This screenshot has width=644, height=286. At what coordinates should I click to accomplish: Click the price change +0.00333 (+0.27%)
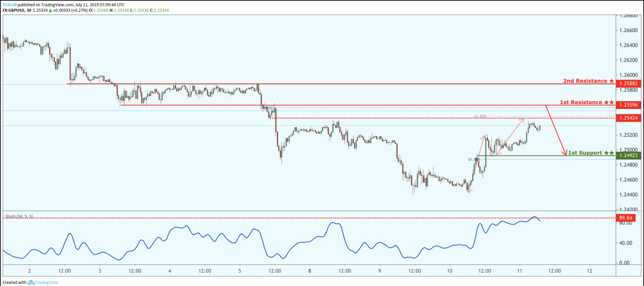pyautogui.click(x=70, y=10)
